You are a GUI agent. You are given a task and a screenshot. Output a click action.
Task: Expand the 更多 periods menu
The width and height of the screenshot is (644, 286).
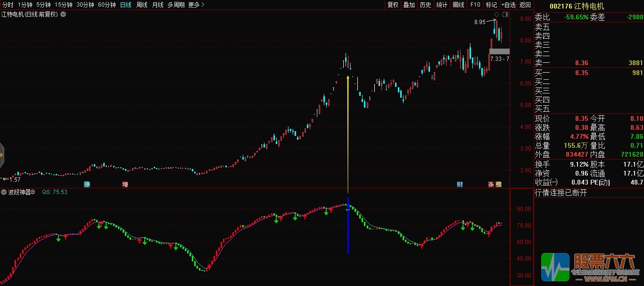(196, 5)
